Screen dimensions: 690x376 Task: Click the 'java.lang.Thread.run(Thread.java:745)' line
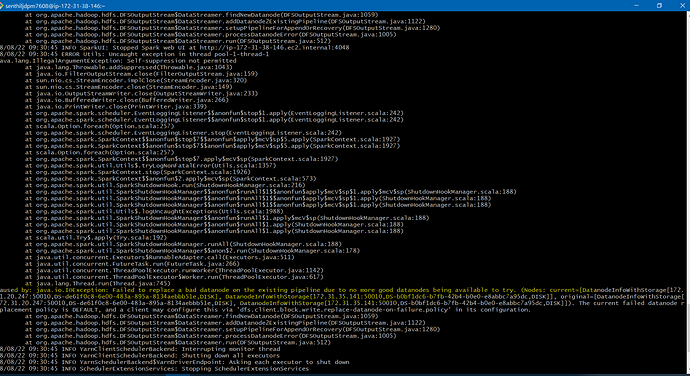click(x=98, y=284)
